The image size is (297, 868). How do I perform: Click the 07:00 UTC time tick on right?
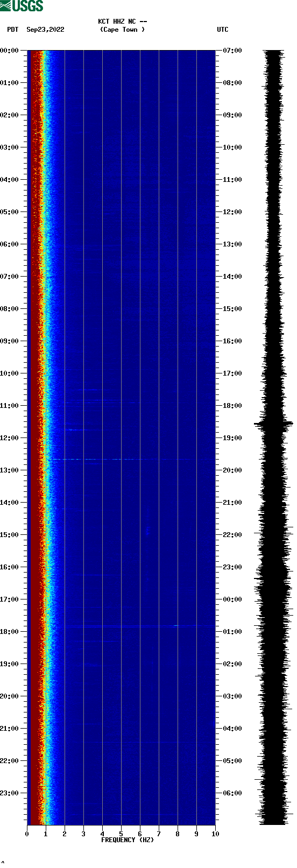pos(232,51)
